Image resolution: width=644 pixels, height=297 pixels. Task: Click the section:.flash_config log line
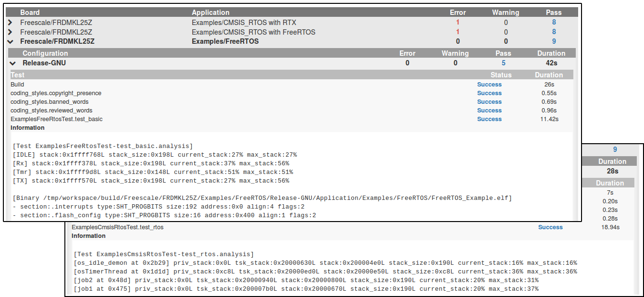164,215
